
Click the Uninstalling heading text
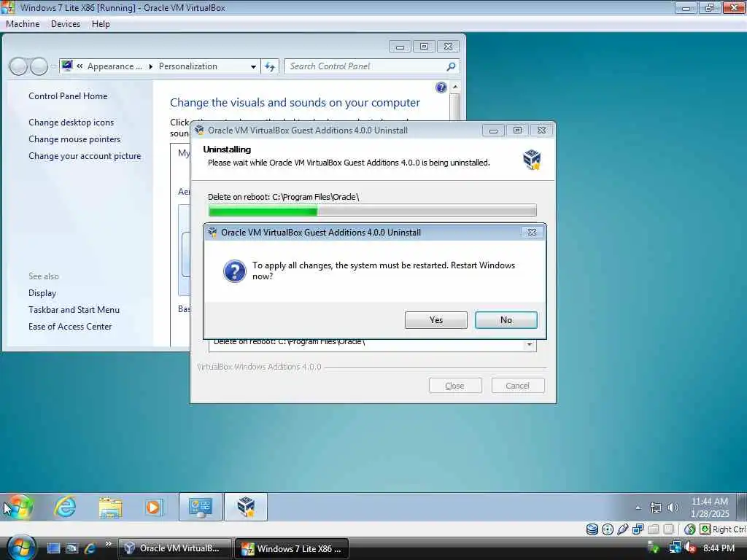click(x=227, y=149)
